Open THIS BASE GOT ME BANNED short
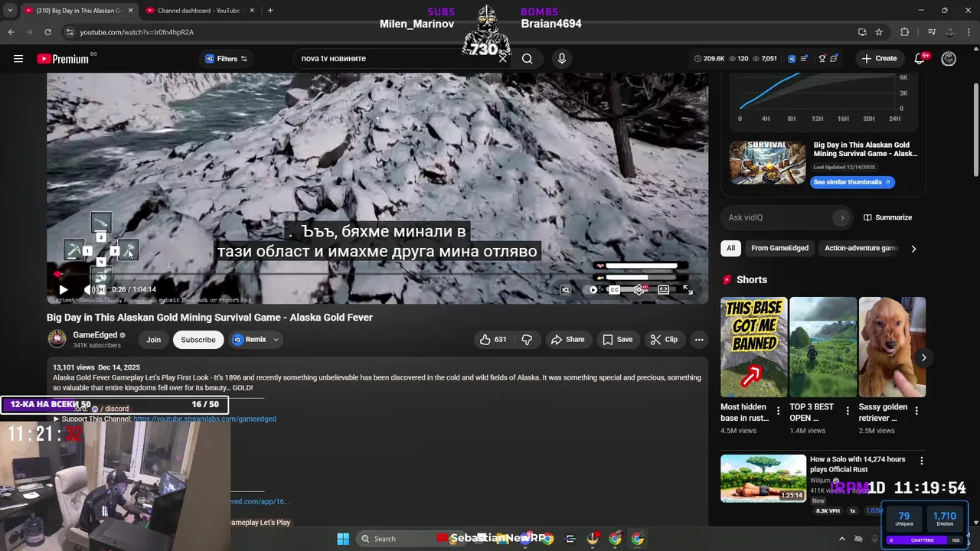The height and width of the screenshot is (551, 980). click(754, 347)
